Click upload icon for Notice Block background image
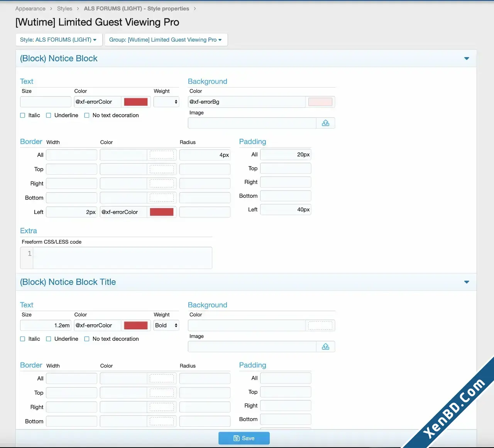 point(325,123)
